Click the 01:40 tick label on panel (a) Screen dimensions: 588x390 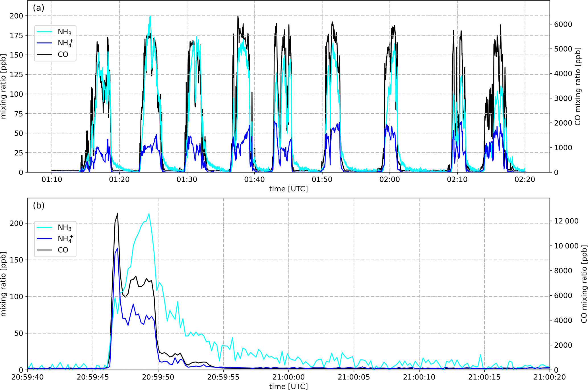click(x=254, y=180)
